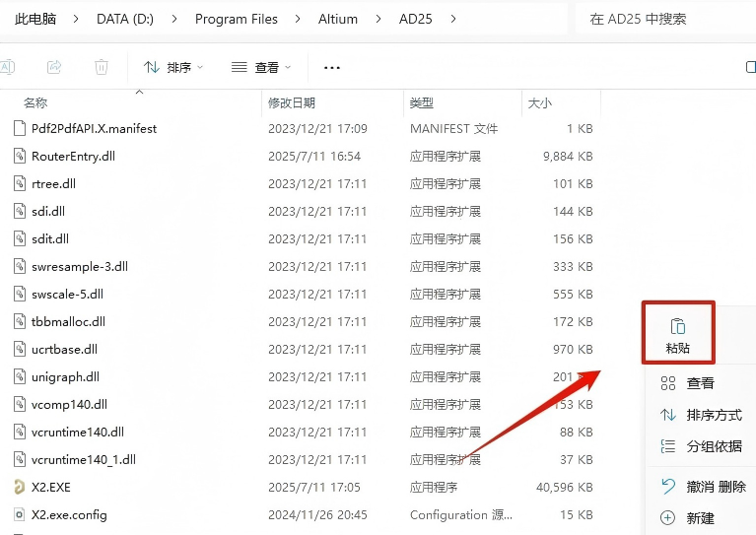Click the plus icon beside 新建
Image resolution: width=756 pixels, height=535 pixels.
pyautogui.click(x=667, y=518)
